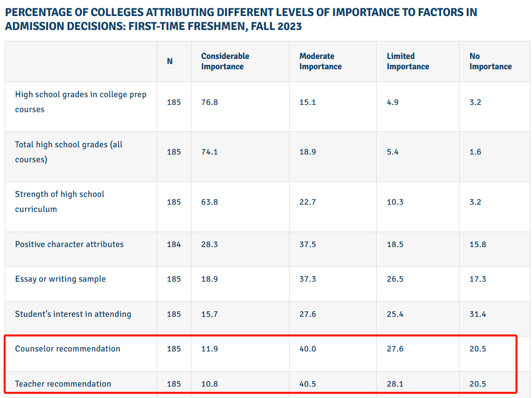Image resolution: width=532 pixels, height=398 pixels.
Task: Click the 31.4 no importance value
Action: click(x=478, y=314)
